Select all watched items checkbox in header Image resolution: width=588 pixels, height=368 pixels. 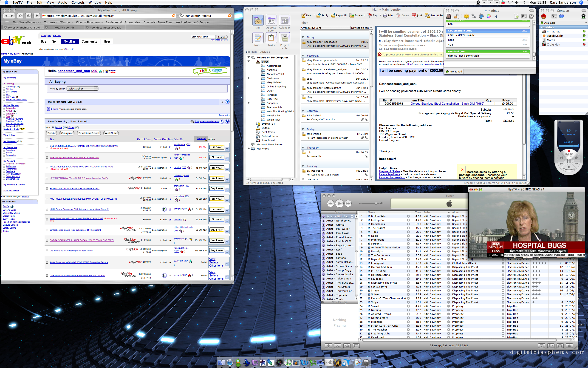[x=47, y=139]
